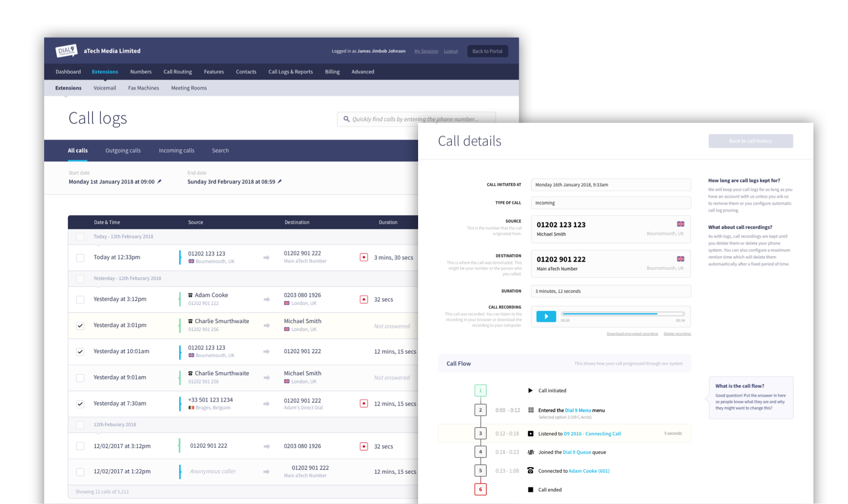Click call flow step 3 marker
The width and height of the screenshot is (848, 504).
tap(480, 433)
